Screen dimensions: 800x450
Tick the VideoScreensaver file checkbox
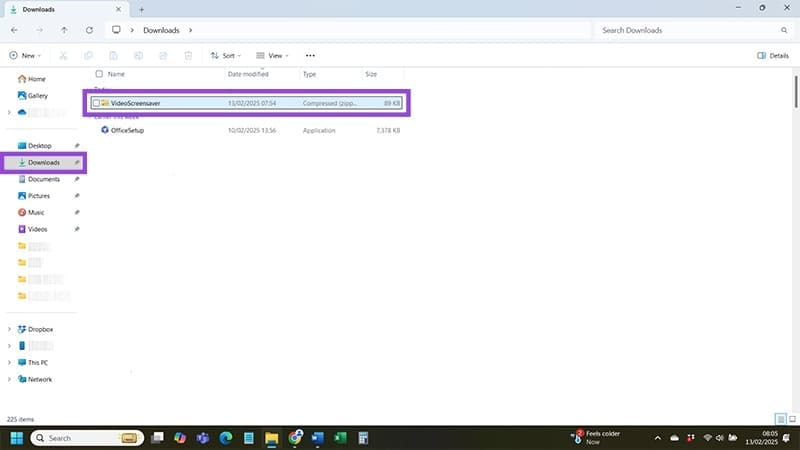click(96, 103)
